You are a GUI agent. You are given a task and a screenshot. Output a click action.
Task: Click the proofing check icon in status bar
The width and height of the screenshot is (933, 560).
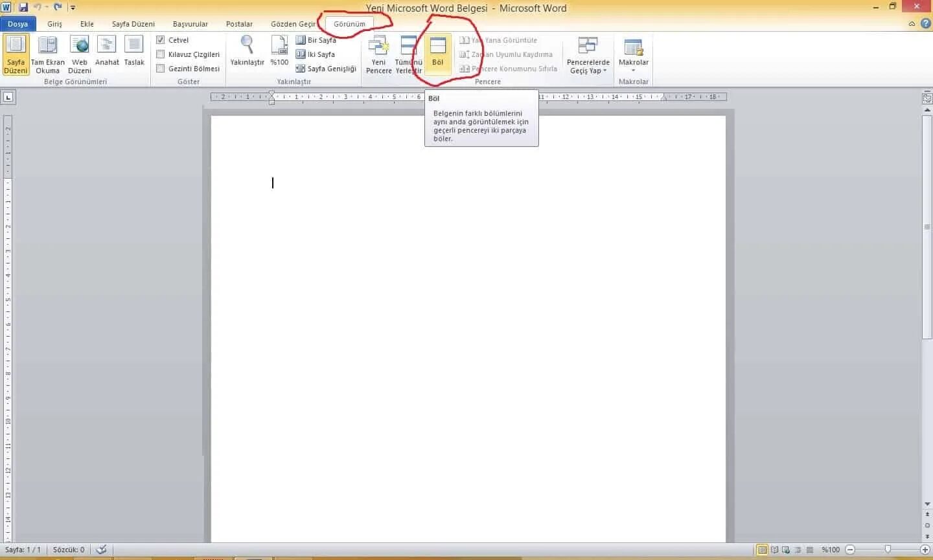click(101, 550)
